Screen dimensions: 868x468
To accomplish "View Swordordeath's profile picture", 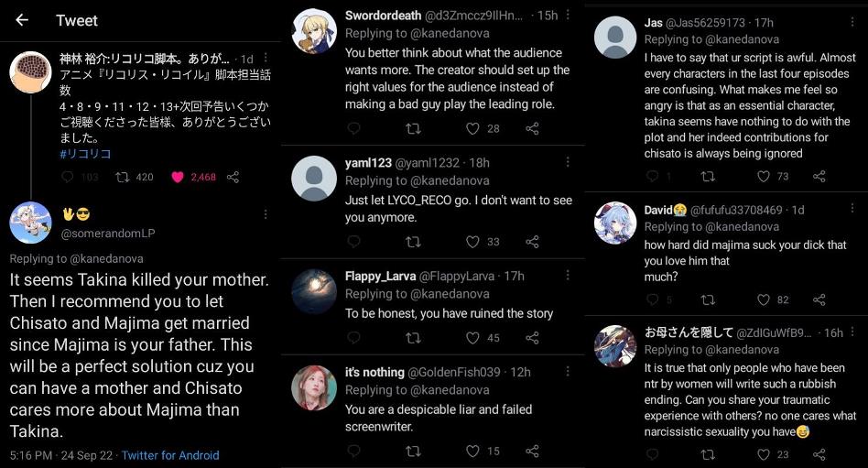I will 314,31.
